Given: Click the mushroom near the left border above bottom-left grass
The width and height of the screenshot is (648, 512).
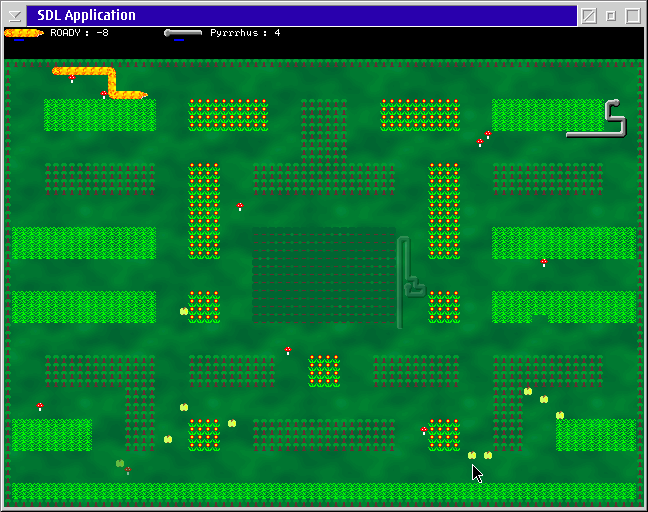Looking at the screenshot, I should tap(40, 407).
